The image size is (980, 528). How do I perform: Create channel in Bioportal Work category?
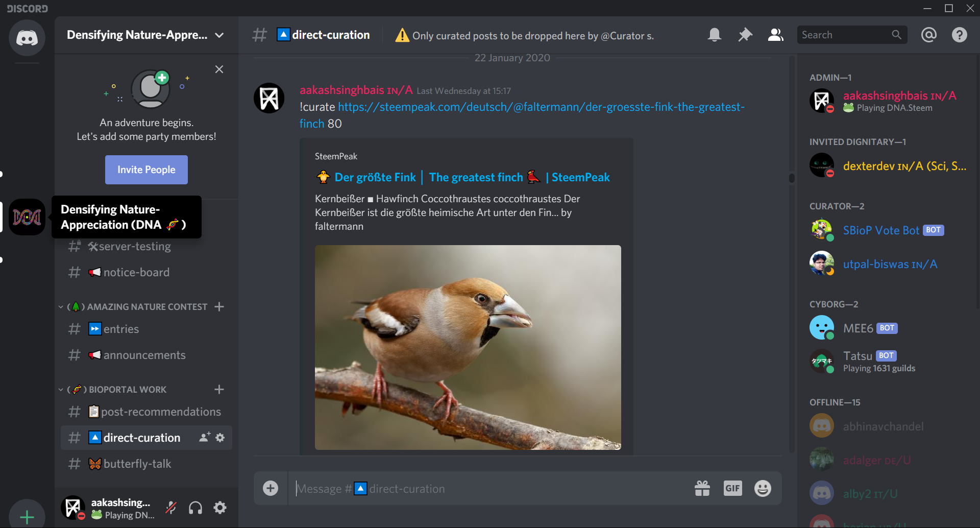(219, 390)
